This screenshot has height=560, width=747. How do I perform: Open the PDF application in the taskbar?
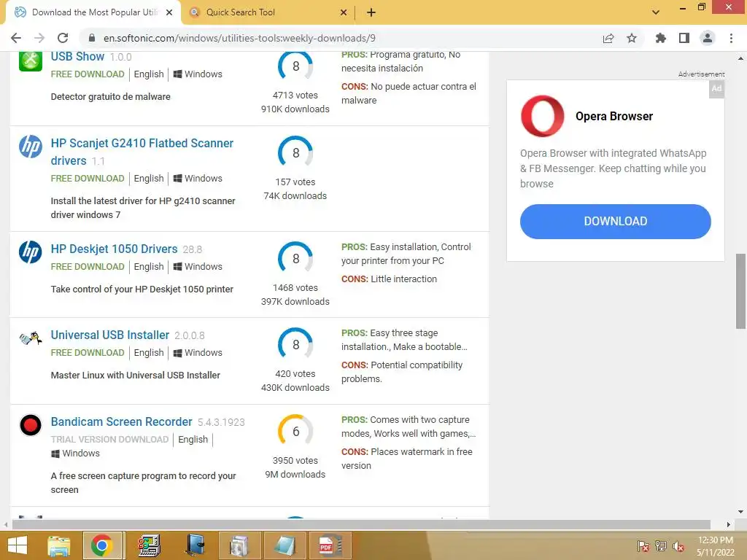[330, 545]
